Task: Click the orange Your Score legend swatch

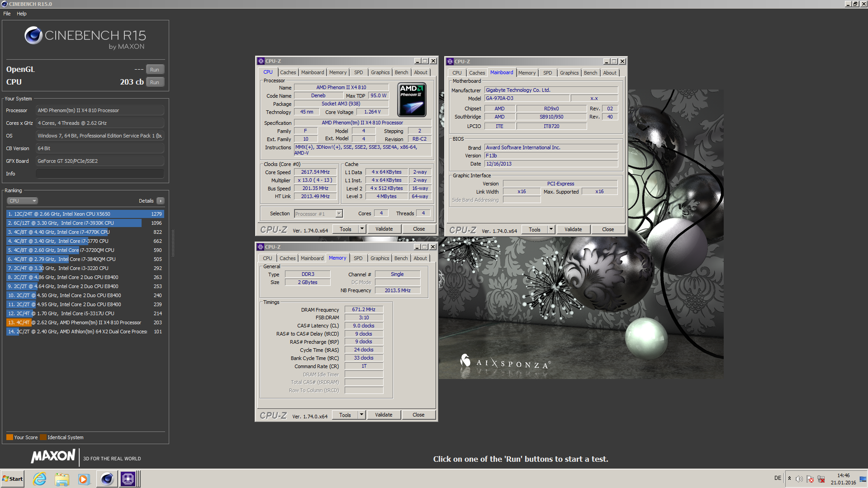Action: pyautogui.click(x=9, y=437)
